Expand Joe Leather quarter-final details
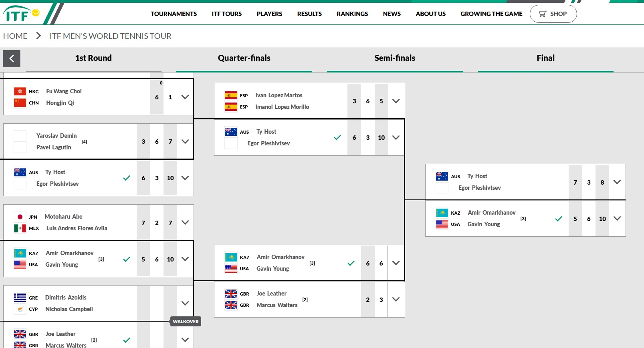This screenshot has height=348, width=644. point(396,299)
